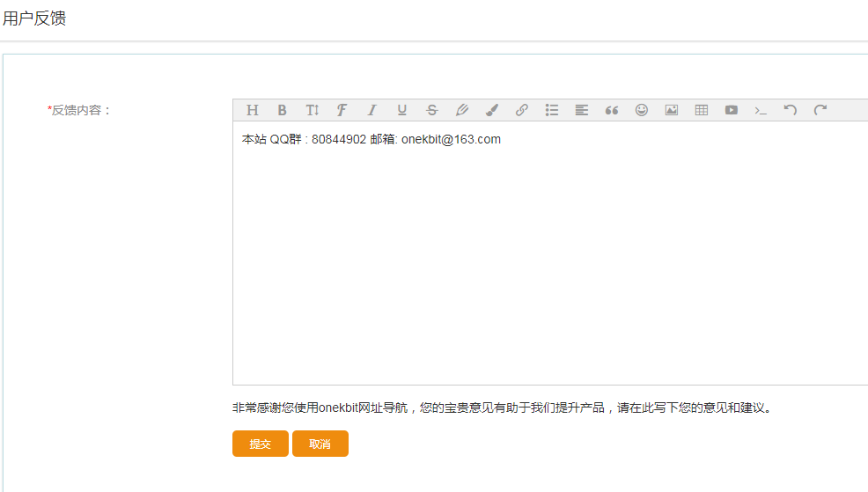Click the 取消 cancel button
Image resolution: width=868 pixels, height=492 pixels.
320,444
